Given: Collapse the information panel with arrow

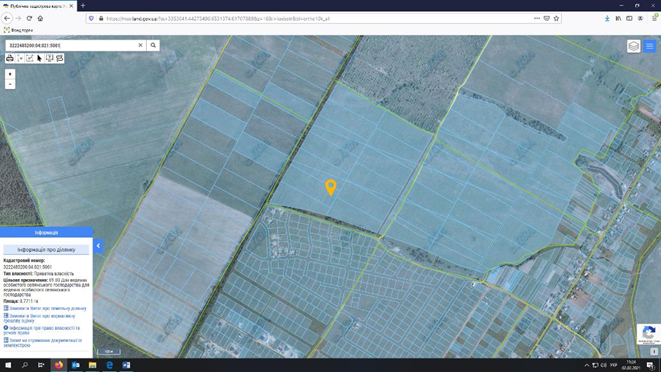Looking at the screenshot, I should pyautogui.click(x=98, y=245).
